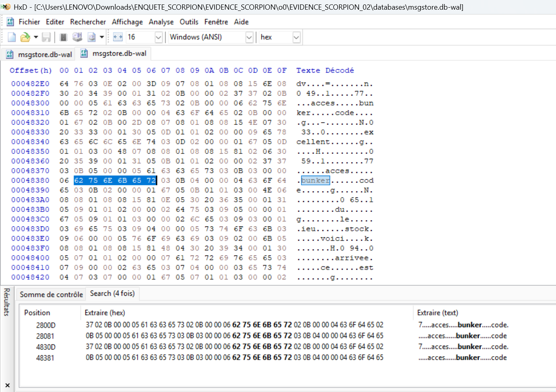Click the Open main memory chip icon
This screenshot has width=556, height=392.
pyautogui.click(x=63, y=37)
